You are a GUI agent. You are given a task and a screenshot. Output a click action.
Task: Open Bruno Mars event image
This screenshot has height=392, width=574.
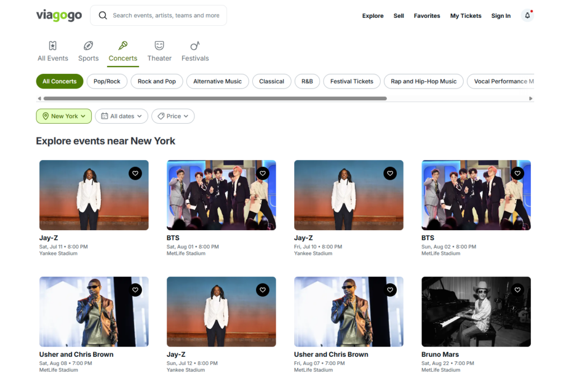476,311
